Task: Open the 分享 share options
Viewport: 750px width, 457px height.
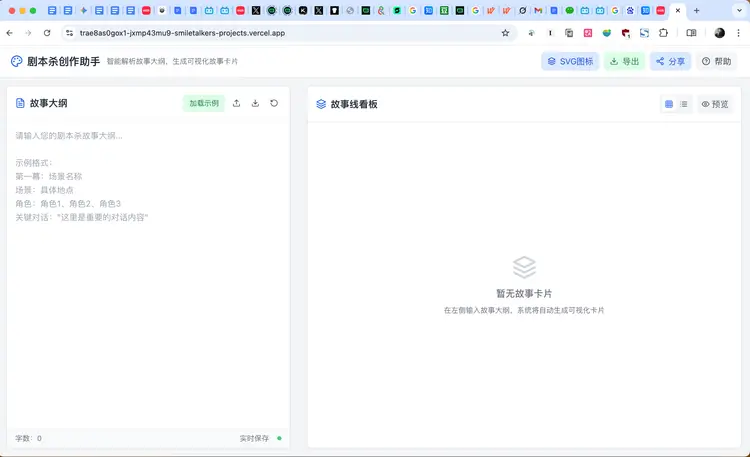Action: (670, 61)
